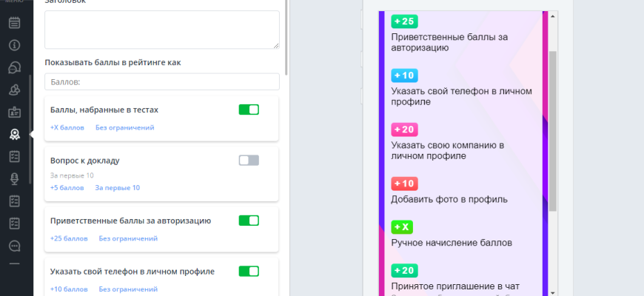Open the ID badge sidebar icon
644x296 pixels.
[x=14, y=112]
